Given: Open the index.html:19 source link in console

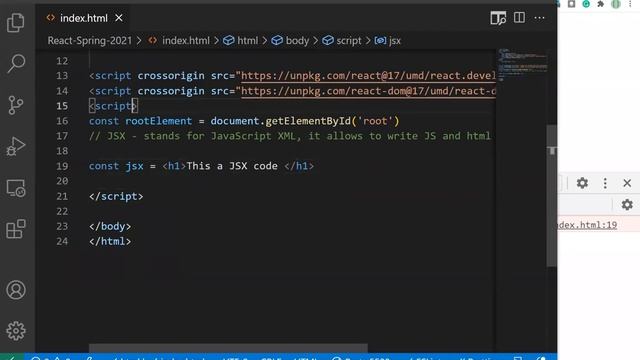Looking at the screenshot, I should [587, 225].
